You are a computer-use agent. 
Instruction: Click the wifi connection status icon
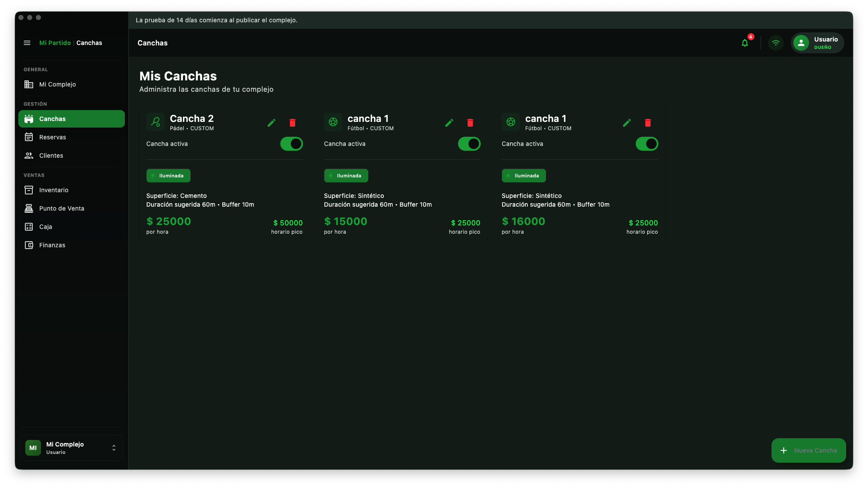[x=776, y=43]
